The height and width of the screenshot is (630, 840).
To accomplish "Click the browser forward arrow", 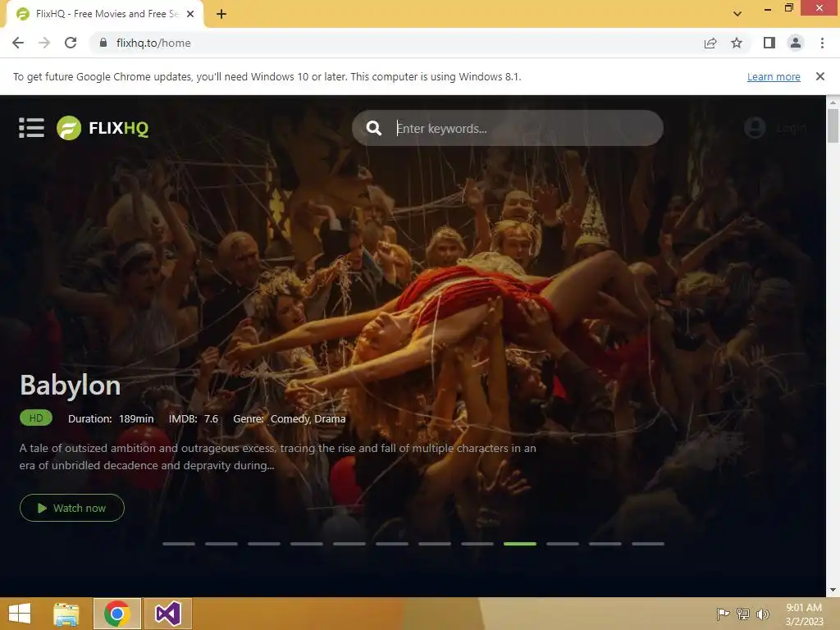I will pyautogui.click(x=44, y=43).
